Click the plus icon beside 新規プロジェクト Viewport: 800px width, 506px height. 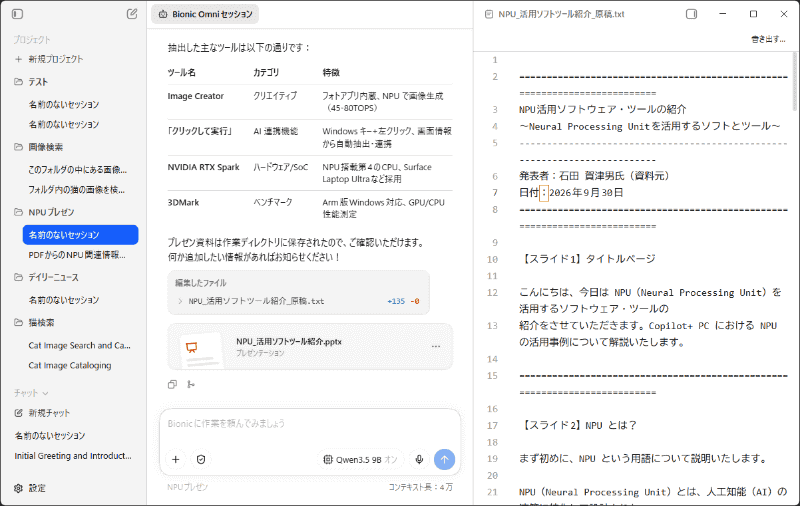18,59
